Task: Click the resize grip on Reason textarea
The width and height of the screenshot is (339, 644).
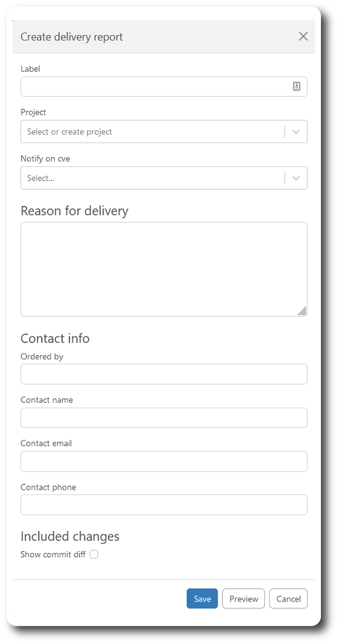Action: [302, 312]
